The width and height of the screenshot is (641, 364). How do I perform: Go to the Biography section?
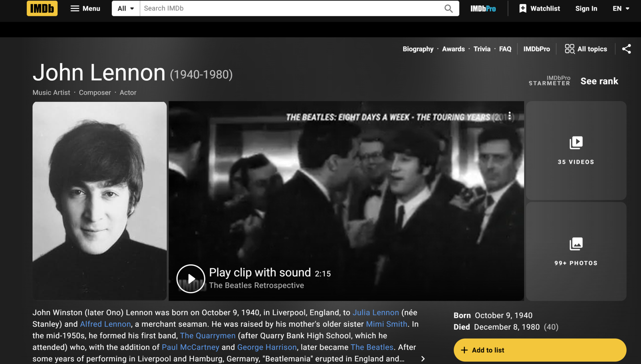tap(418, 49)
